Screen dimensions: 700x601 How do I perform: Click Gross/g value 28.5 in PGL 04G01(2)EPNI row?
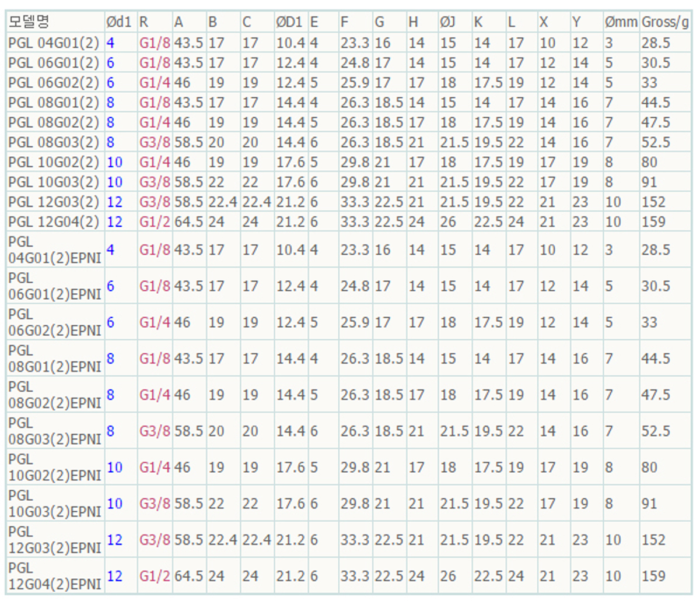(656, 249)
